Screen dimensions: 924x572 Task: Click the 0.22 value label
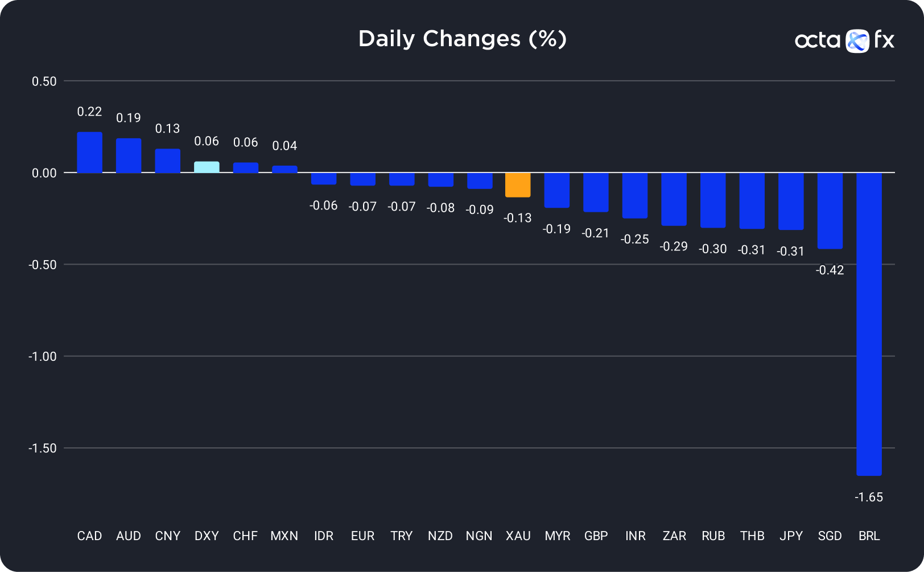89,112
